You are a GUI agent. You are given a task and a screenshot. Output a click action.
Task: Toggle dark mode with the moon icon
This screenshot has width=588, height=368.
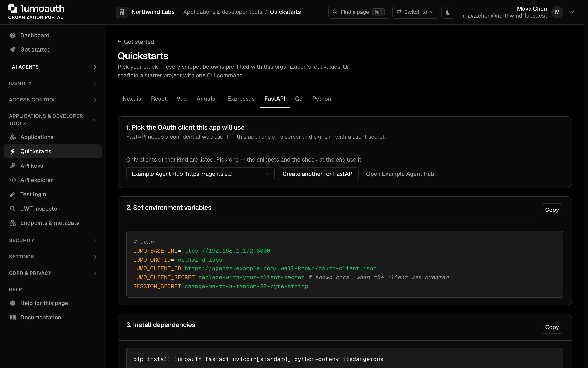[x=448, y=12]
